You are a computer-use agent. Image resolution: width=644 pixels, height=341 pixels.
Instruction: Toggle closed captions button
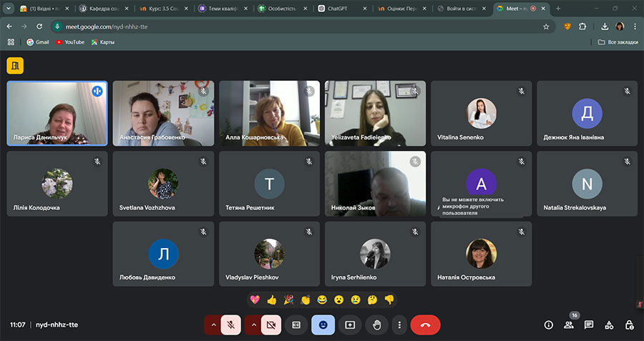[x=296, y=325]
